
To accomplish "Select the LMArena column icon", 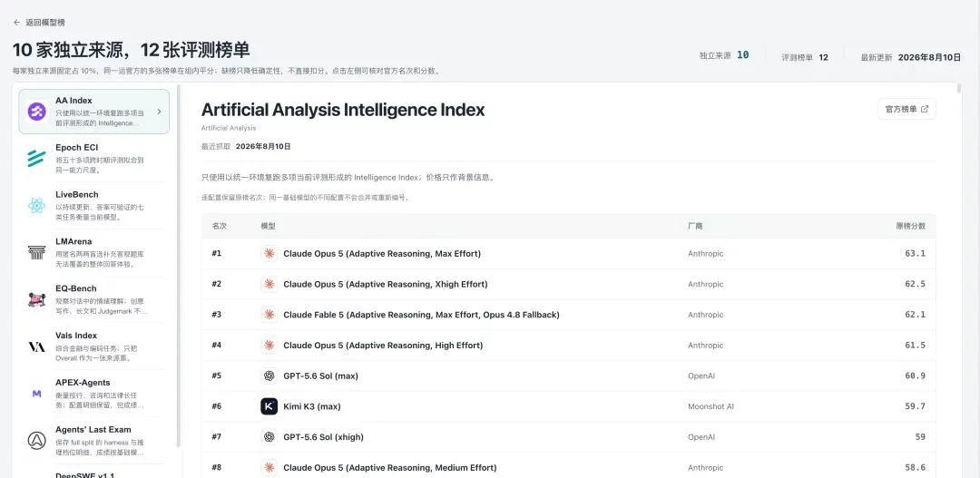I will coord(37,252).
